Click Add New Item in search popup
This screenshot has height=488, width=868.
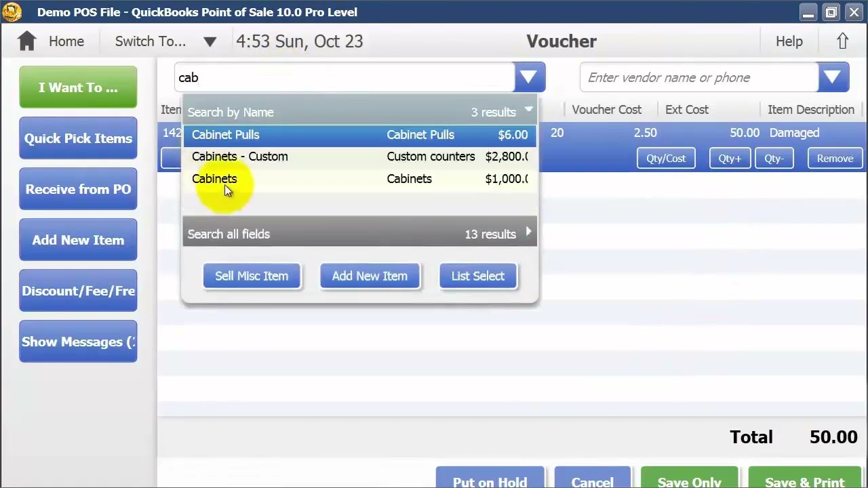(370, 276)
